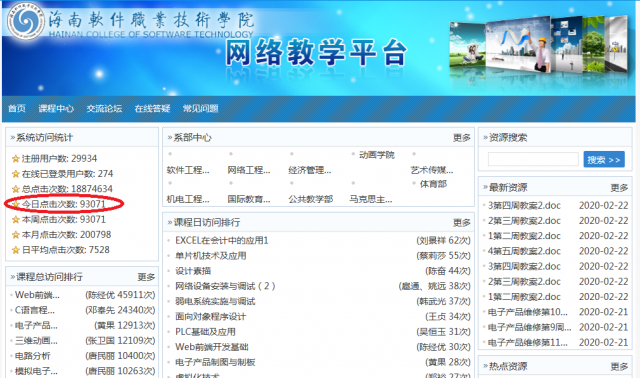
Task: Click the star beside 注册用户数
Action: coord(16,159)
